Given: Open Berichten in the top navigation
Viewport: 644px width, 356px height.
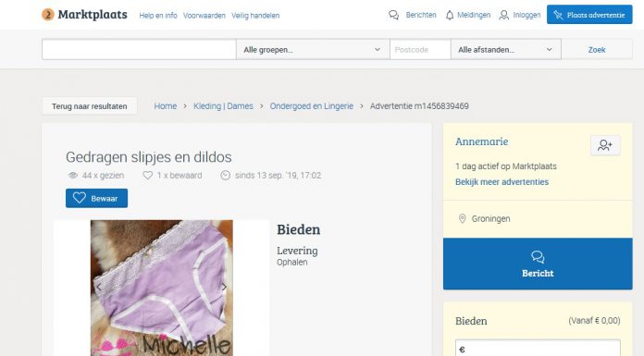Looking at the screenshot, I should (421, 15).
